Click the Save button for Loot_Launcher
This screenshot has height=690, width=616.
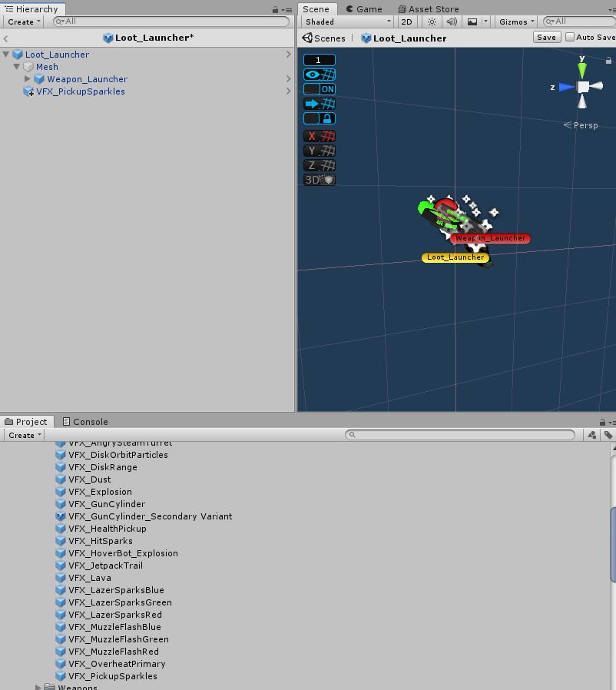[545, 37]
